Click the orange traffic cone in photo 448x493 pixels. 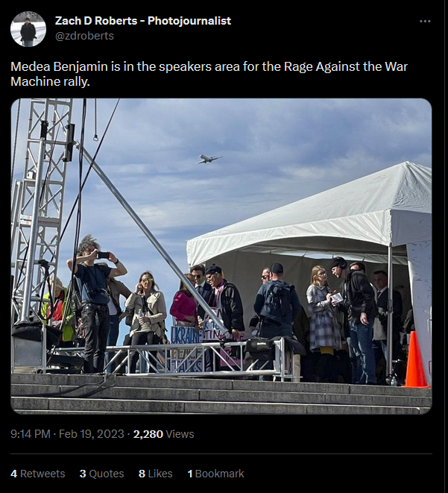tap(415, 360)
